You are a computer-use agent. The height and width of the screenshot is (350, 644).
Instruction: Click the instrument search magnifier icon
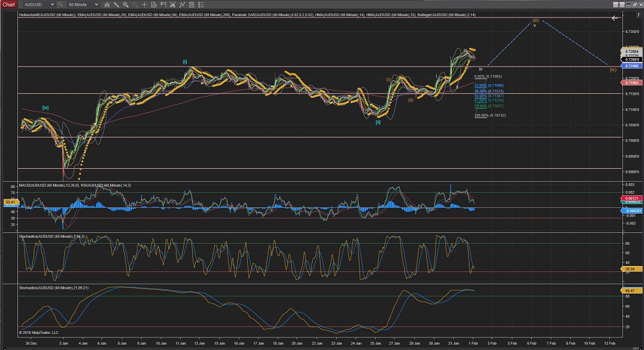(x=60, y=5)
